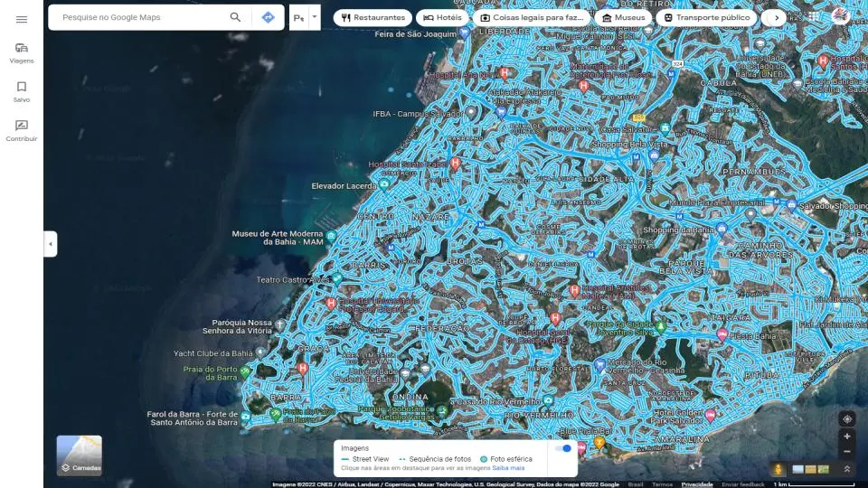Zoom in with the plus button

[x=846, y=437]
